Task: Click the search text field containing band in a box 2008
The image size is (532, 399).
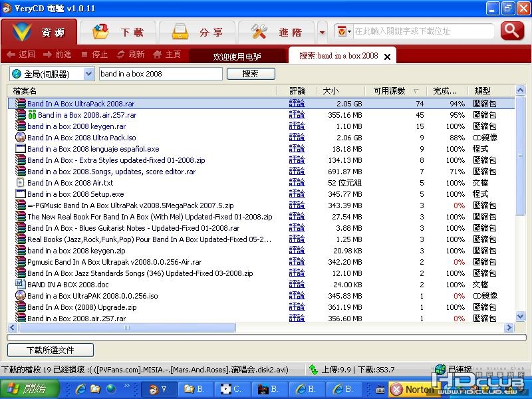Action: click(x=160, y=74)
